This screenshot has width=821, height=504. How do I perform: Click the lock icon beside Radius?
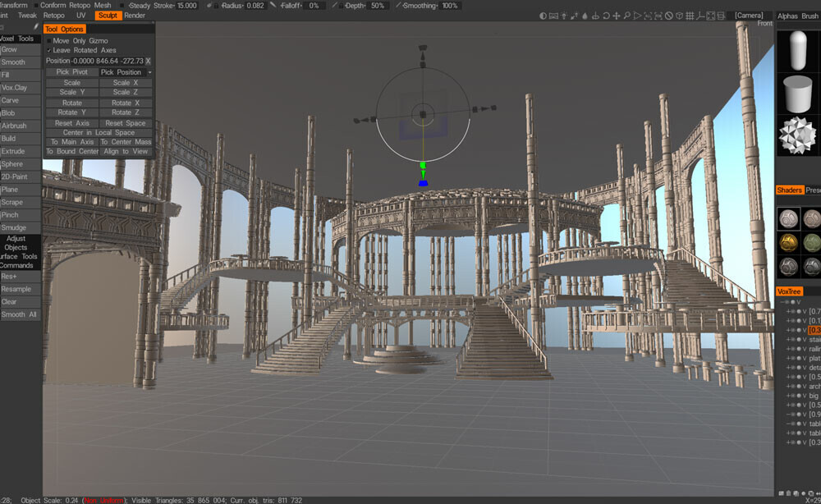pyautogui.click(x=216, y=6)
